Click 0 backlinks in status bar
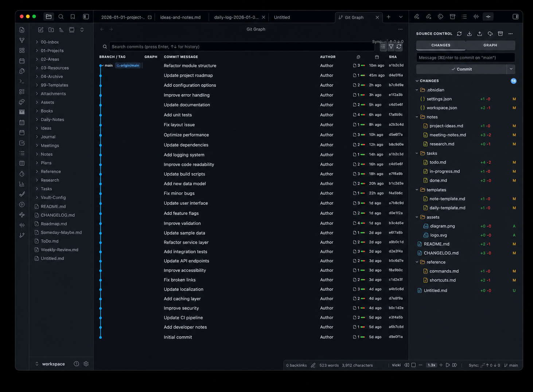 pos(296,365)
